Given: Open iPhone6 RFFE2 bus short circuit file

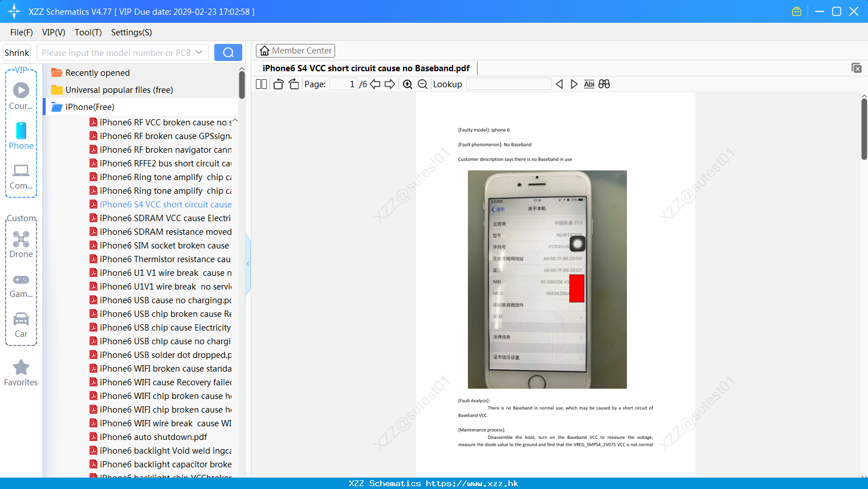Looking at the screenshot, I should click(161, 163).
